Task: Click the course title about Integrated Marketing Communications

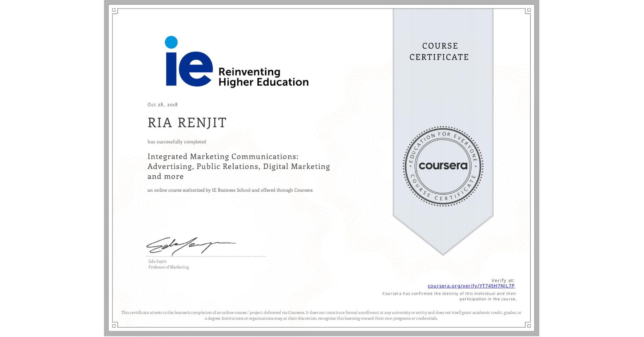Action: point(238,166)
